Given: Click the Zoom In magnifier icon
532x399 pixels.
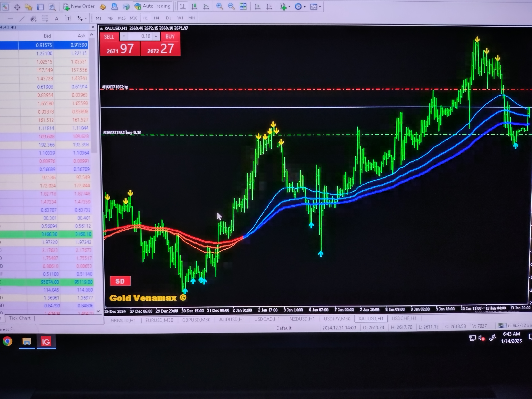Looking at the screenshot, I should point(219,7).
